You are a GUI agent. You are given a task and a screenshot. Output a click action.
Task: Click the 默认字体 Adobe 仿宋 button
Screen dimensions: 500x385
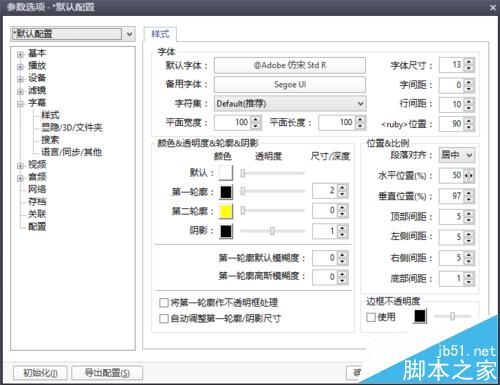[x=290, y=65]
